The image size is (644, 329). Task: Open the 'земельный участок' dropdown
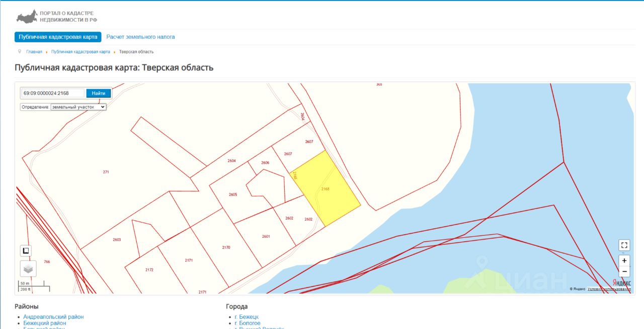[78, 107]
